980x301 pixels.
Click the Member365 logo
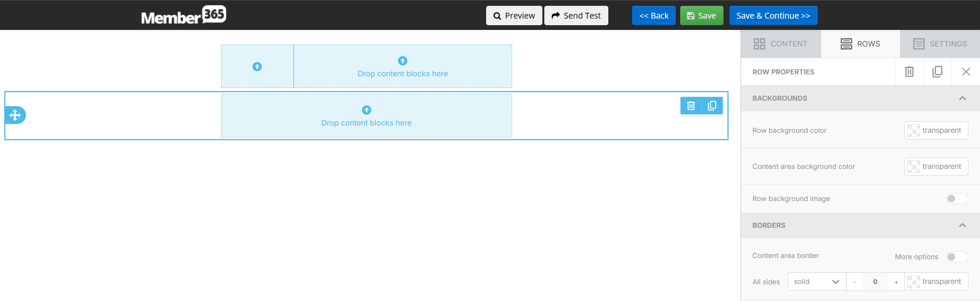click(x=184, y=15)
